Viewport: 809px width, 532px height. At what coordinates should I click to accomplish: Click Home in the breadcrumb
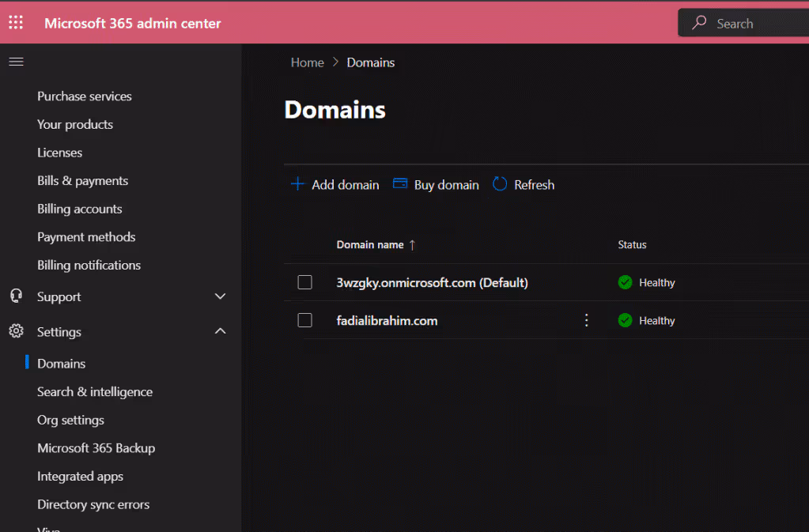click(307, 62)
